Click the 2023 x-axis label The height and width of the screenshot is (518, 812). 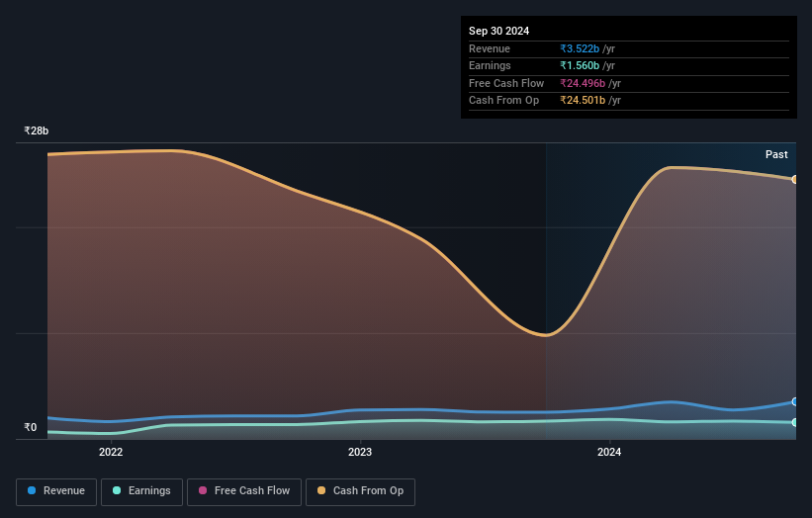click(x=360, y=453)
